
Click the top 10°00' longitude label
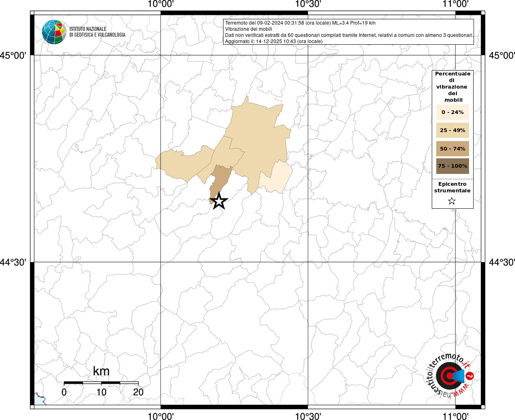tap(160, 4)
